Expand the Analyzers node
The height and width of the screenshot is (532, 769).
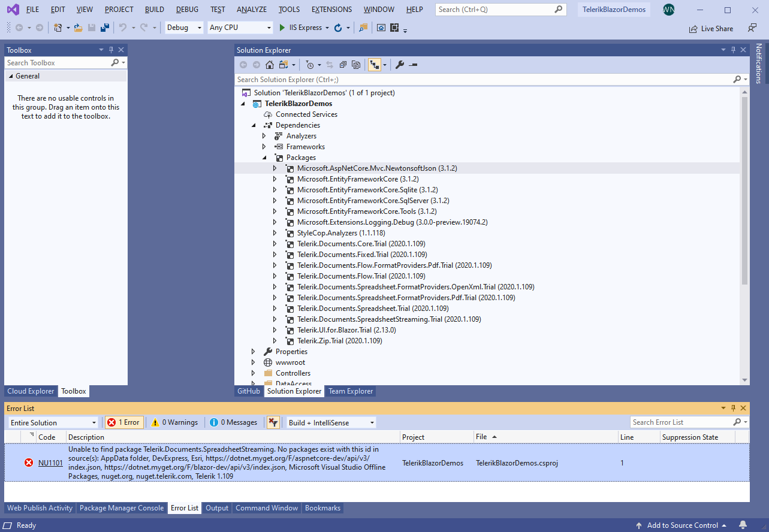click(x=264, y=136)
